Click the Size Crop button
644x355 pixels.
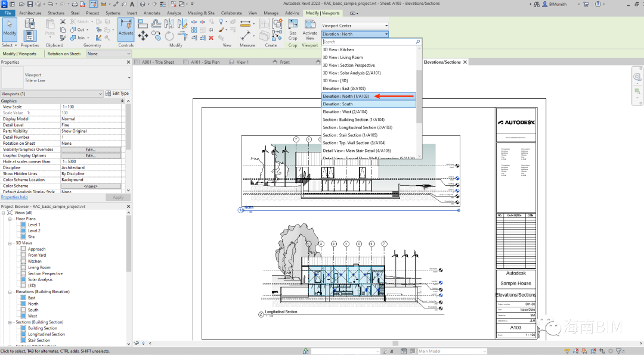293,30
